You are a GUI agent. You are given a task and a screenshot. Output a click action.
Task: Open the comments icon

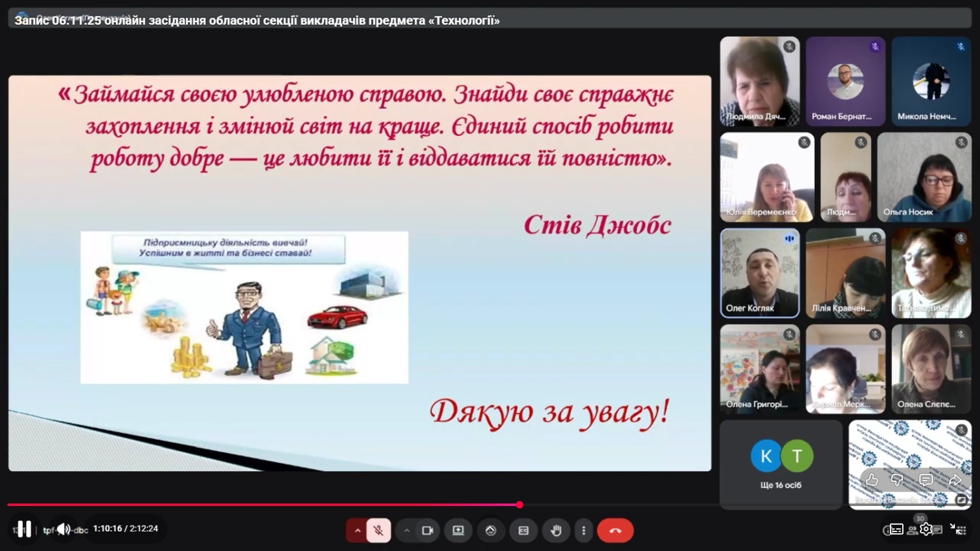926,480
